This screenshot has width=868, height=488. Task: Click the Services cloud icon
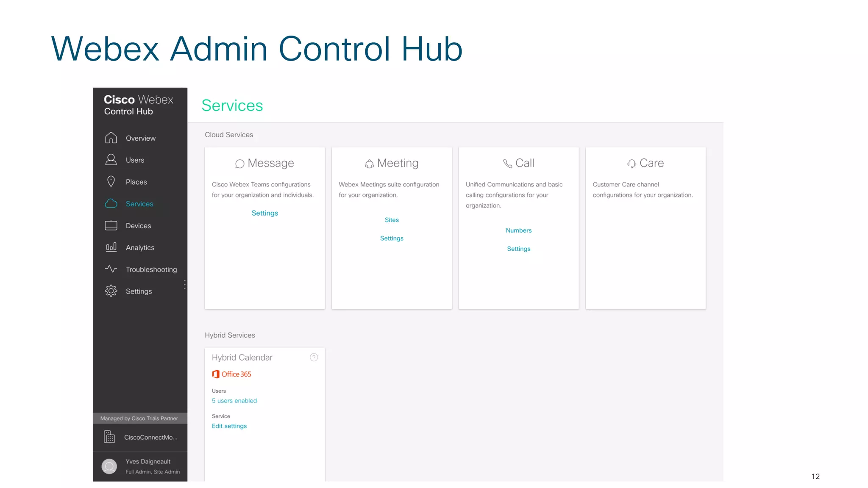coord(111,204)
